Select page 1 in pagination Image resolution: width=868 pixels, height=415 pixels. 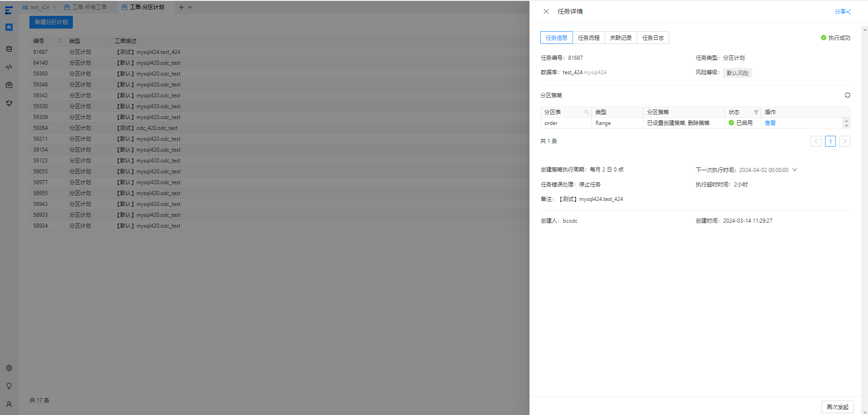(x=830, y=141)
